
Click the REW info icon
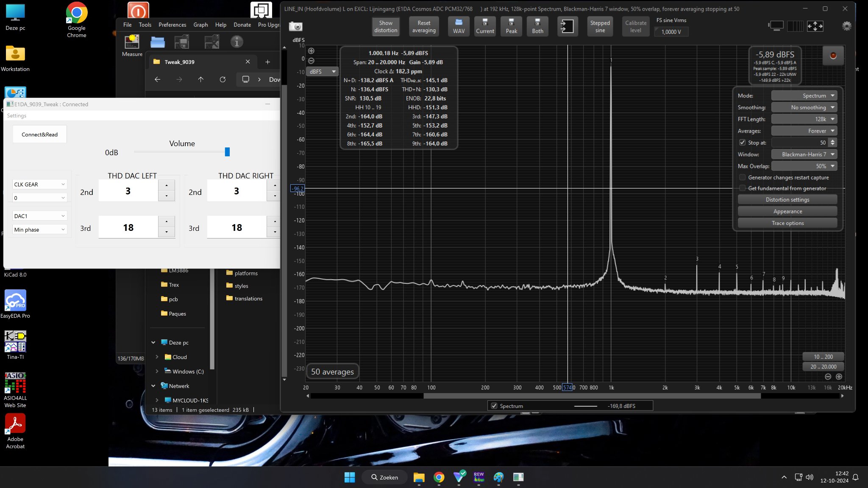click(x=236, y=42)
